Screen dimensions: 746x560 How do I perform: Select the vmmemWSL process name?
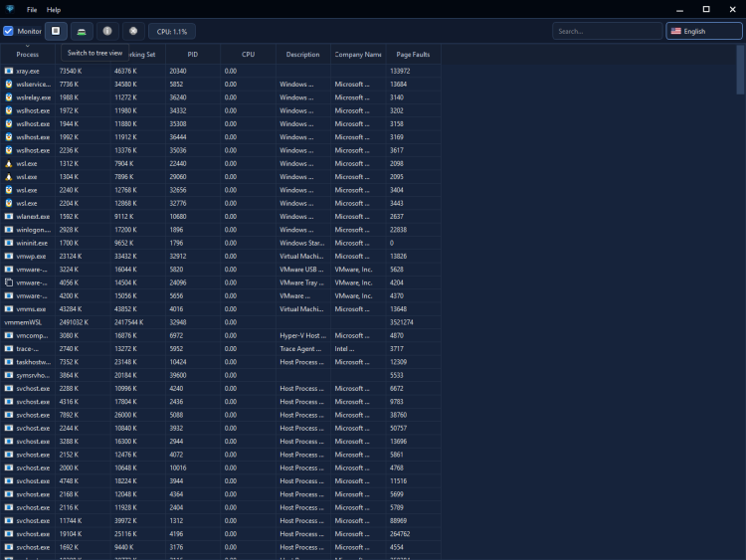(23, 322)
